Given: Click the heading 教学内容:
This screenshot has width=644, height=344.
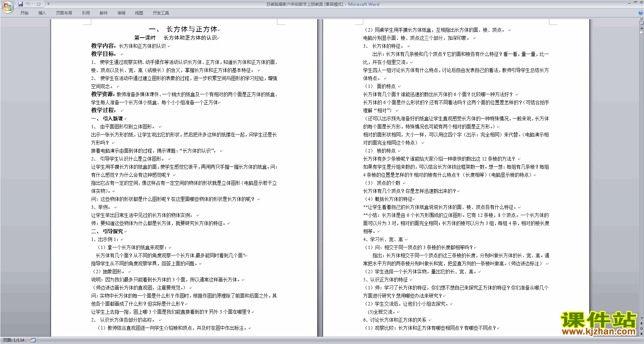Looking at the screenshot, I should [104, 46].
